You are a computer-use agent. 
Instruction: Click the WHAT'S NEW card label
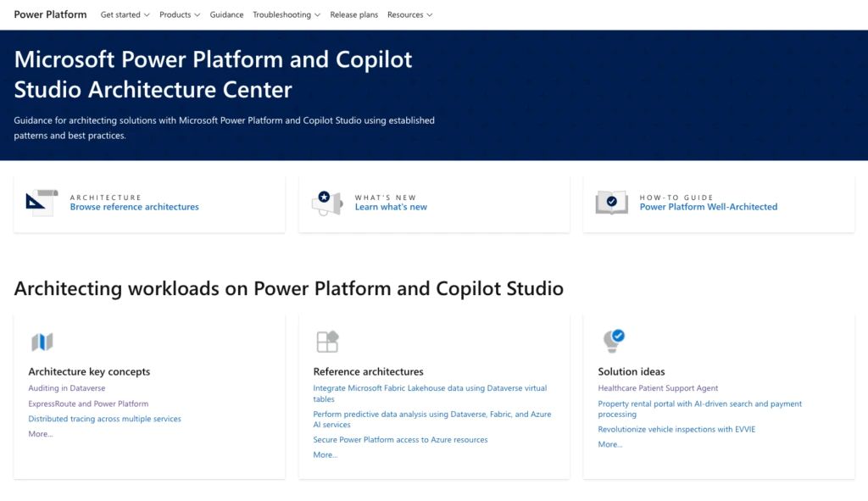pos(386,197)
